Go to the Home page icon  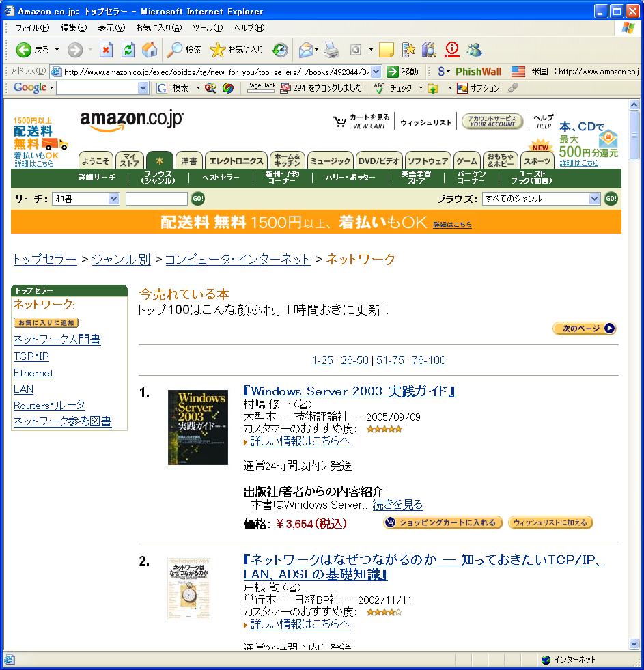150,50
